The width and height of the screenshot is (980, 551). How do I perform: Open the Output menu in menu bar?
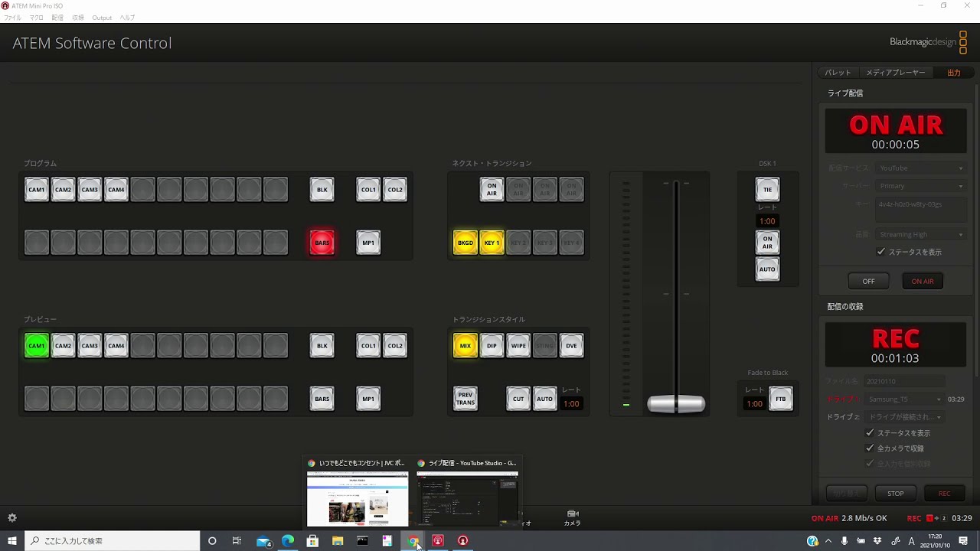pyautogui.click(x=102, y=18)
